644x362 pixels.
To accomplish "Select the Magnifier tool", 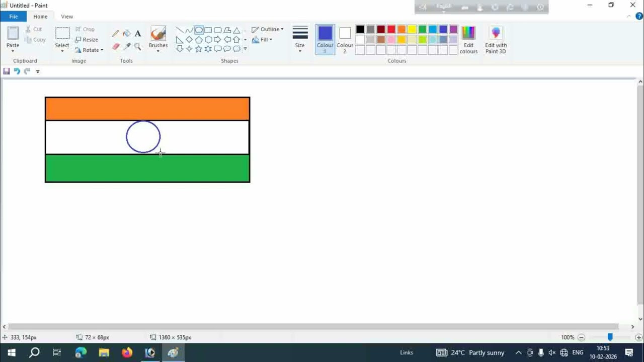I will pos(137,46).
